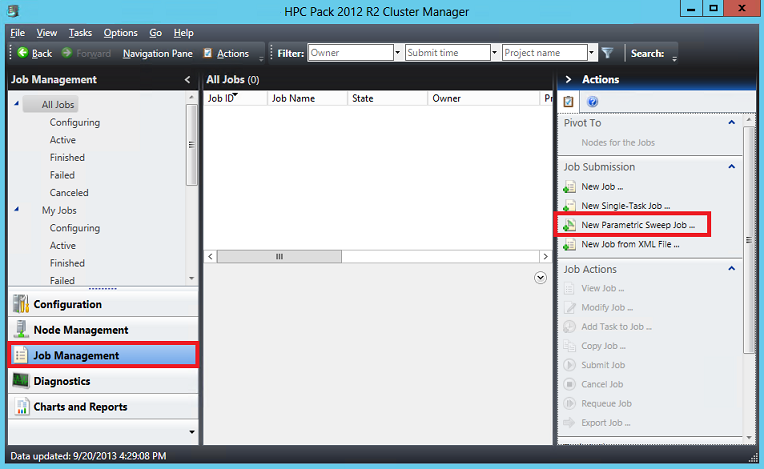Open the Help menu

coord(184,33)
